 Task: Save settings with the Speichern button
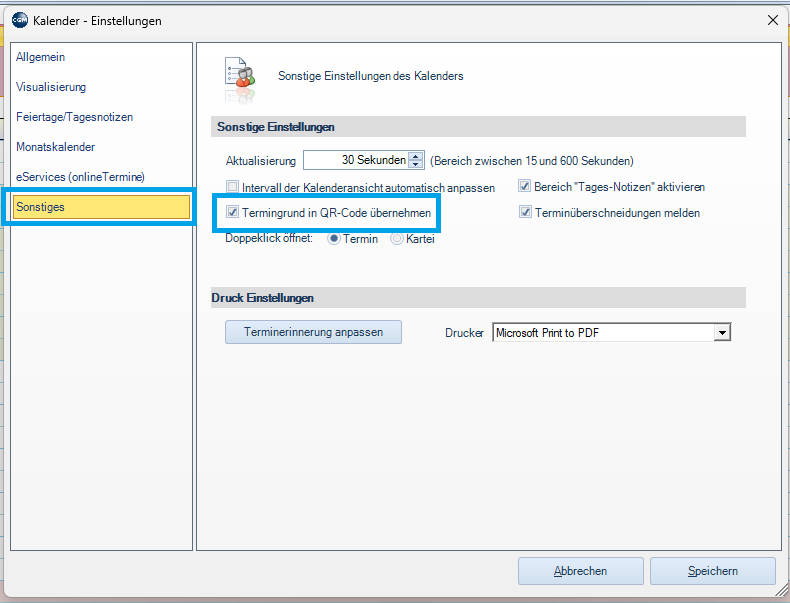pyautogui.click(x=712, y=571)
